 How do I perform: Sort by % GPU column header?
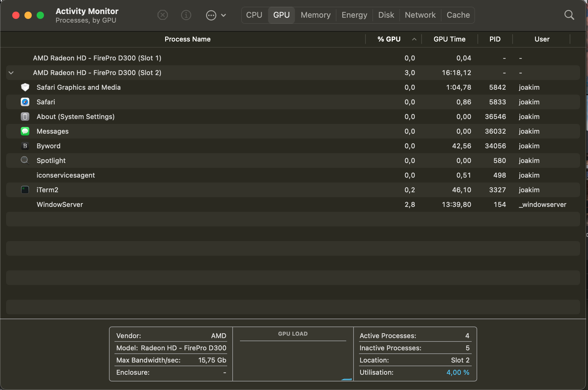click(389, 39)
